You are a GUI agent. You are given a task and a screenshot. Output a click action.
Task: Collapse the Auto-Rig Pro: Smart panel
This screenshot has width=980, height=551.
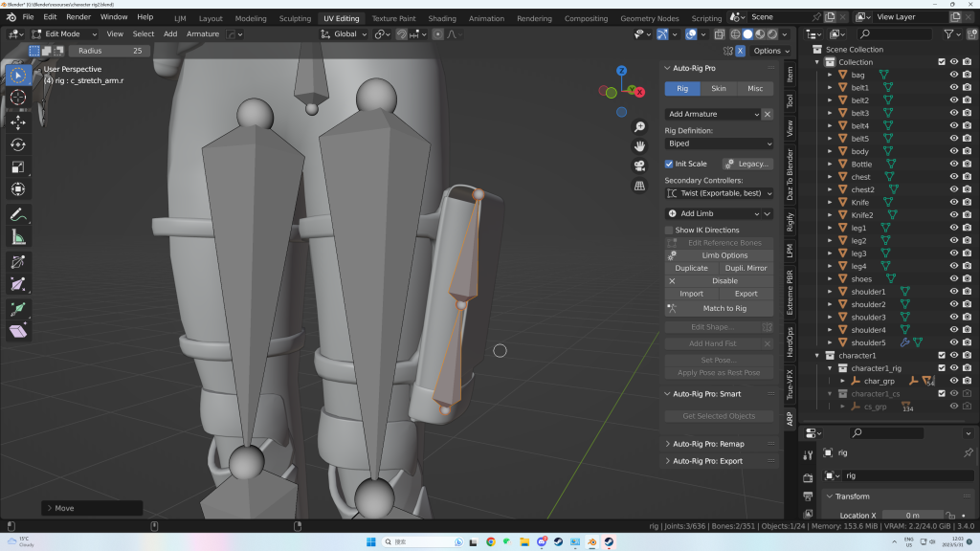[706, 394]
